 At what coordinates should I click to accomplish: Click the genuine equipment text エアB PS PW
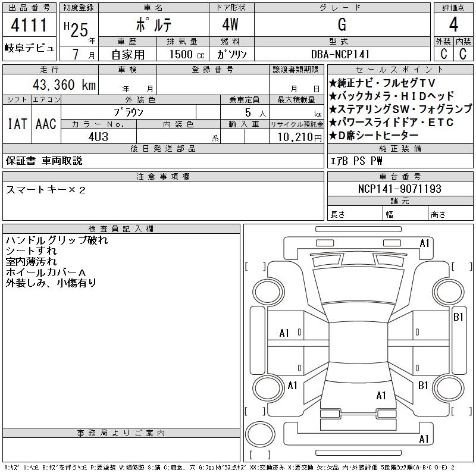pos(356,161)
